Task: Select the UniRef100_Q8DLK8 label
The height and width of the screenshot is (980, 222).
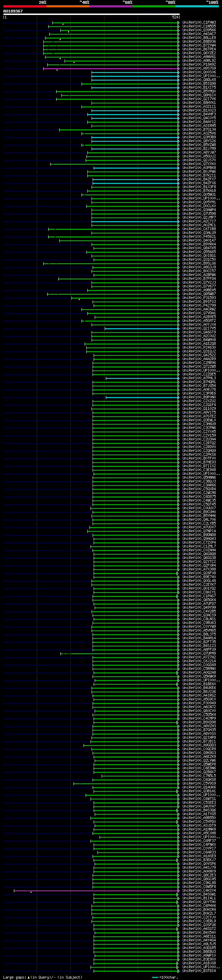Action: [x=199, y=80]
